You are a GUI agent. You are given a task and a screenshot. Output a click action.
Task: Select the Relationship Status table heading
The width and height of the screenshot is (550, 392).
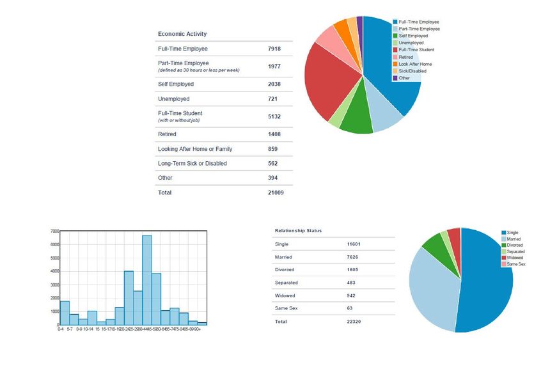point(298,230)
